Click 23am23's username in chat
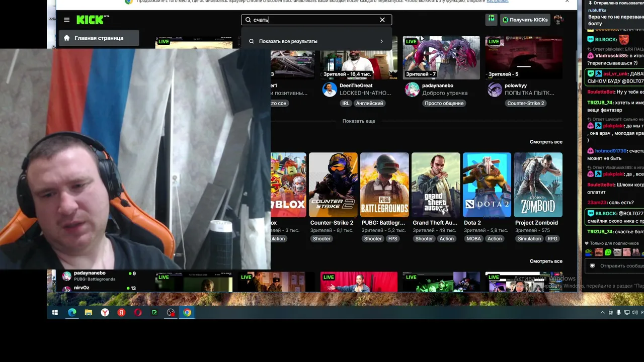The width and height of the screenshot is (644, 362). click(x=597, y=203)
